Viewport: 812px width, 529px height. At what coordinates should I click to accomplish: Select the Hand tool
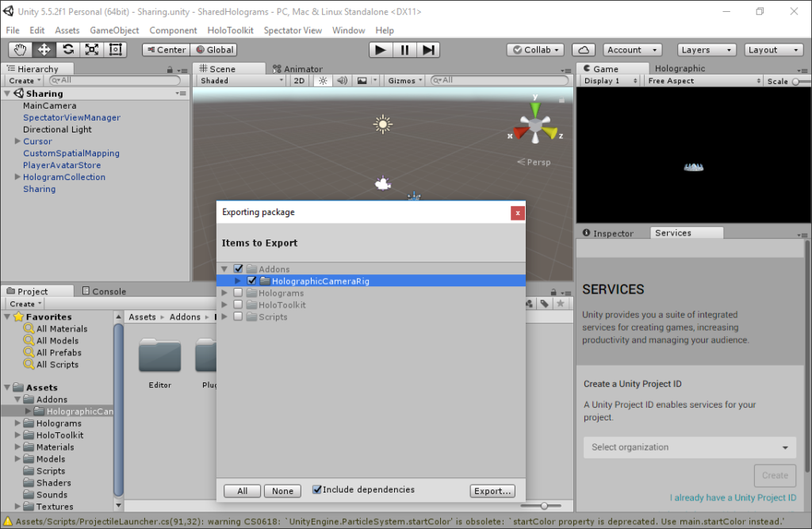point(20,50)
